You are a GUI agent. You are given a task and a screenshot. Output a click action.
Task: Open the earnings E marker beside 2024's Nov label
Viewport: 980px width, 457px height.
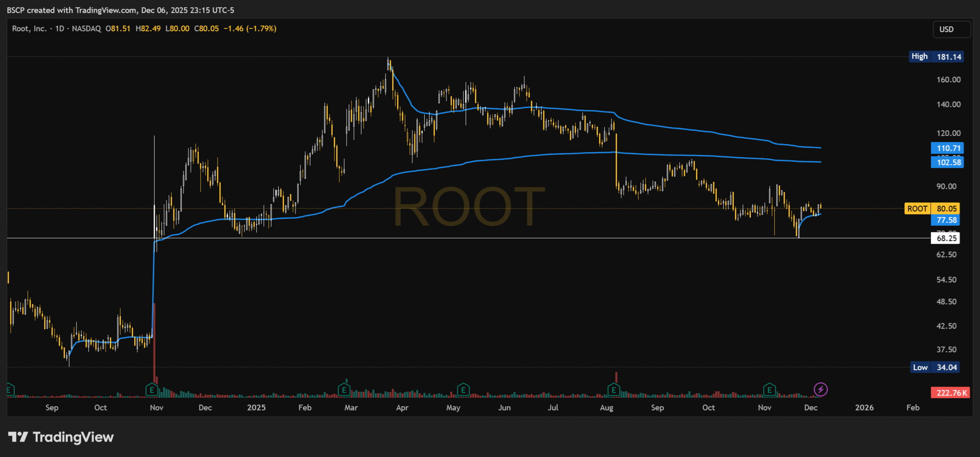tap(152, 390)
